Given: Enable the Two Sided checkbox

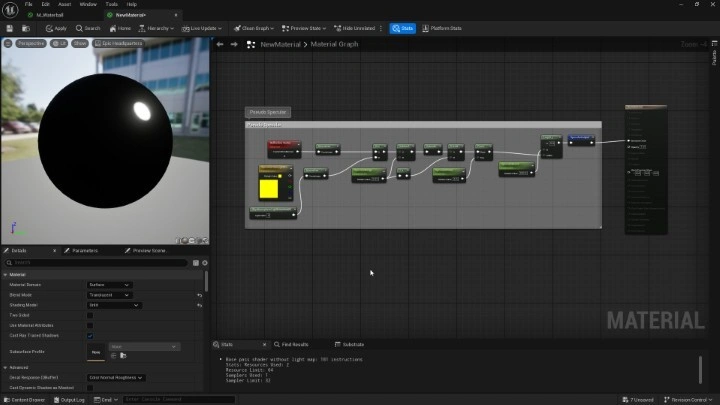Looking at the screenshot, I should coord(90,315).
